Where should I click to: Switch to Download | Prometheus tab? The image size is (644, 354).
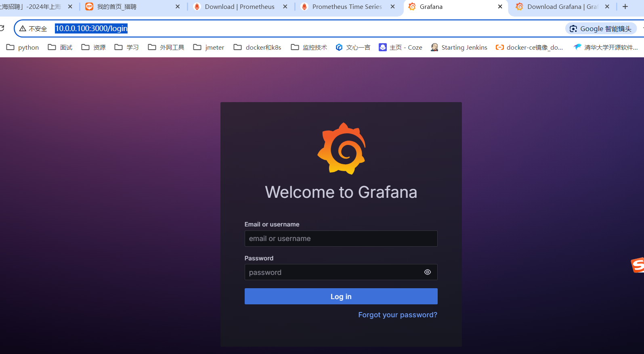pyautogui.click(x=240, y=7)
